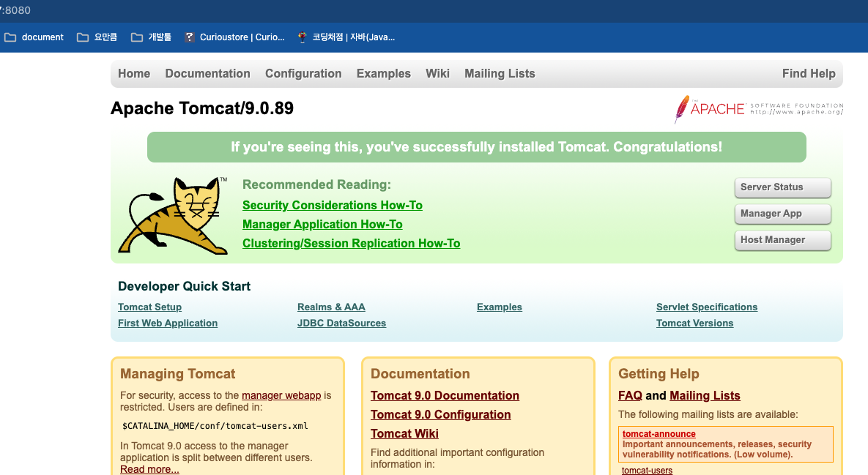Screen dimensions: 868x475
Task: Click the Managing Tomcat heading
Action: 178,374
